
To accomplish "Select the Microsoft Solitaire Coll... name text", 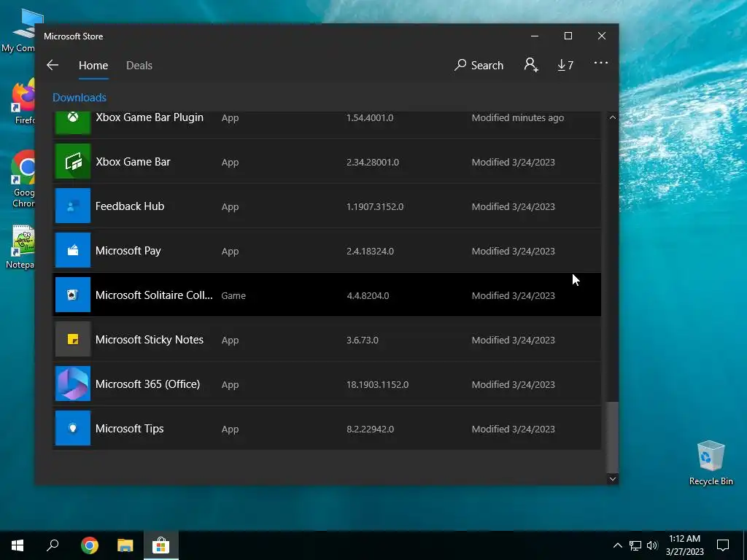I will click(154, 295).
